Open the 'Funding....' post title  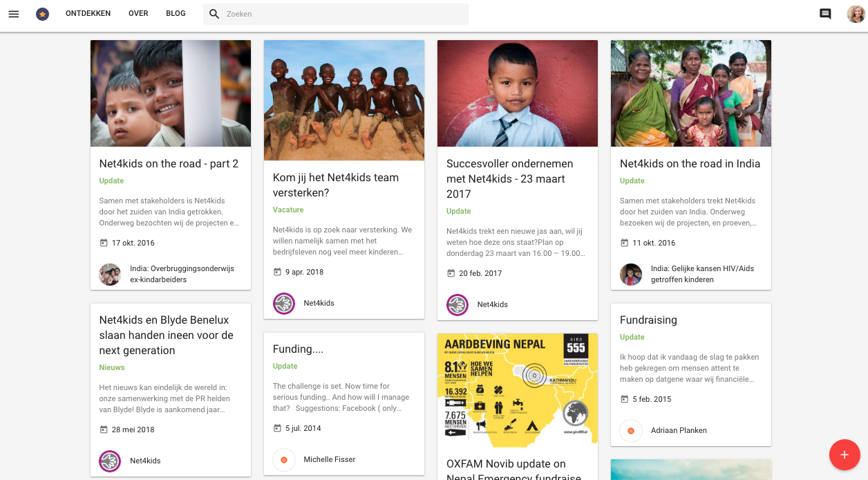coord(299,349)
